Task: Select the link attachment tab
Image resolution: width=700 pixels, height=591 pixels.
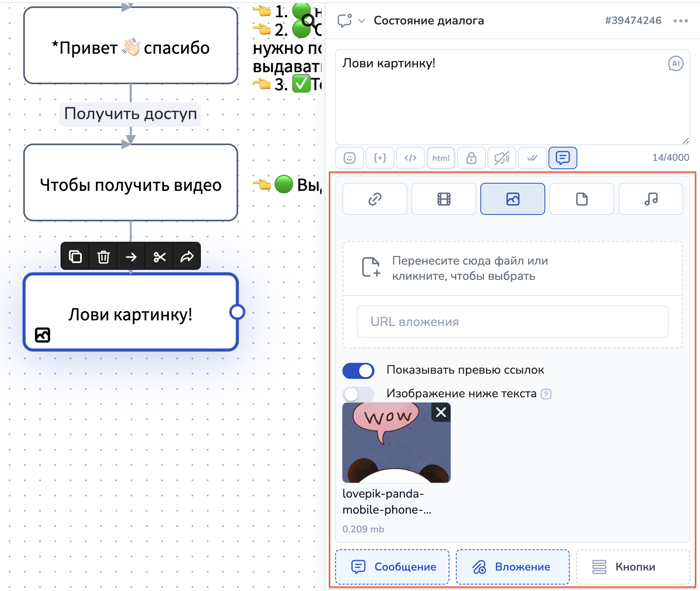Action: (x=375, y=199)
